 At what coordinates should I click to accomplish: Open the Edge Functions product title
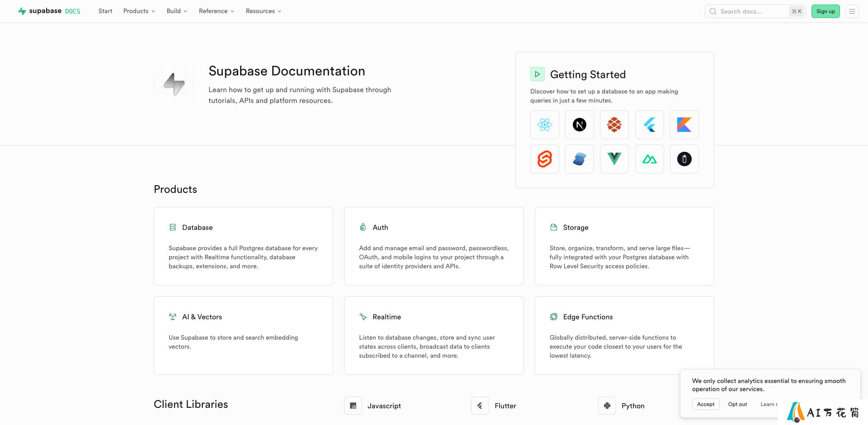pos(588,317)
